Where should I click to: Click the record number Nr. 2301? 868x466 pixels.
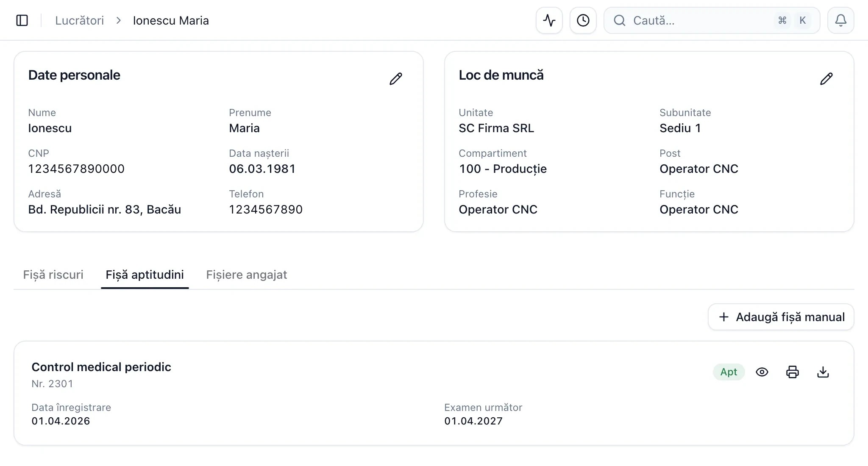coord(52,384)
